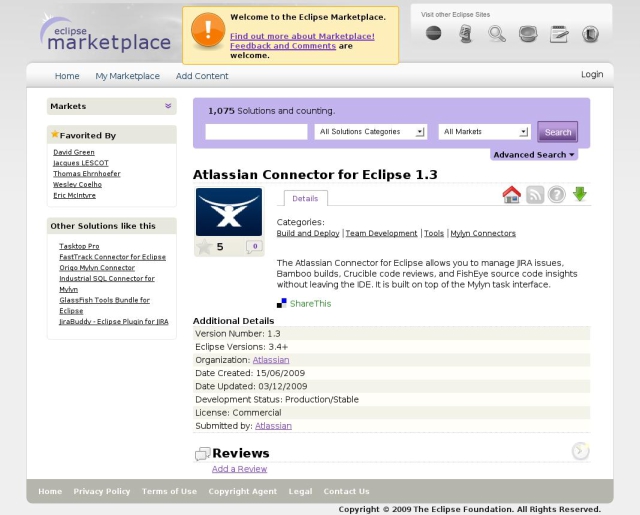Click Home in the footer
Image resolution: width=640 pixels, height=515 pixels.
50,491
